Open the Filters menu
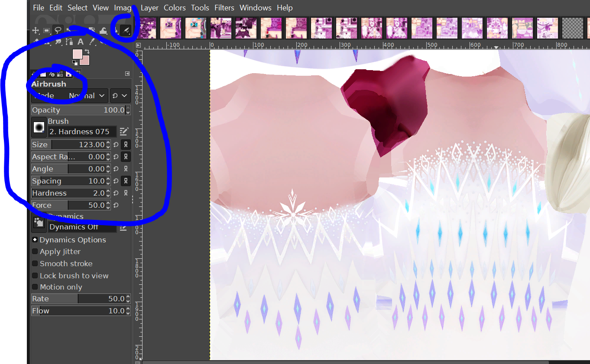The height and width of the screenshot is (364, 590). 224,8
